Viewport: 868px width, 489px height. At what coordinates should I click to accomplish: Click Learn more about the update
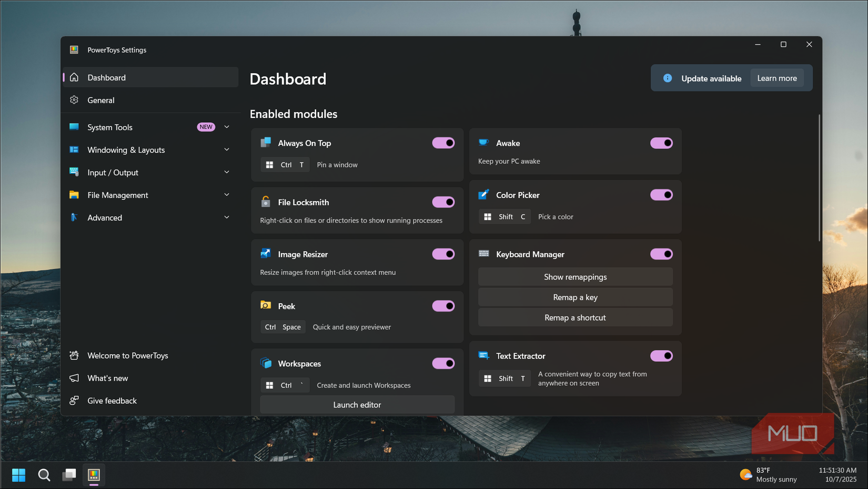(x=776, y=78)
